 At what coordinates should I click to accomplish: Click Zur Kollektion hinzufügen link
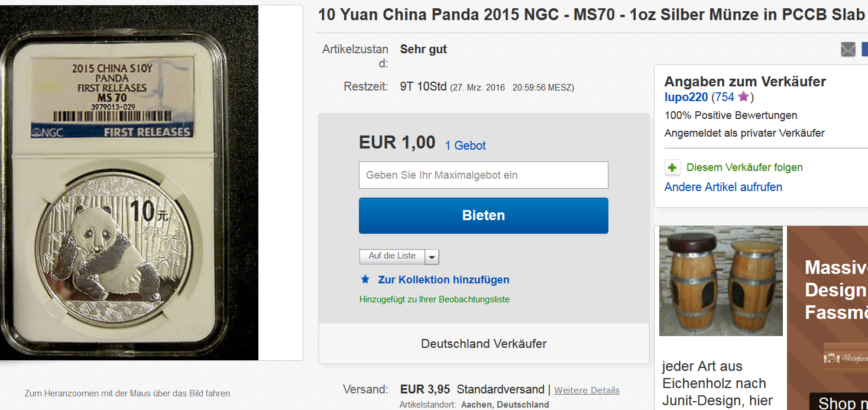coord(443,280)
